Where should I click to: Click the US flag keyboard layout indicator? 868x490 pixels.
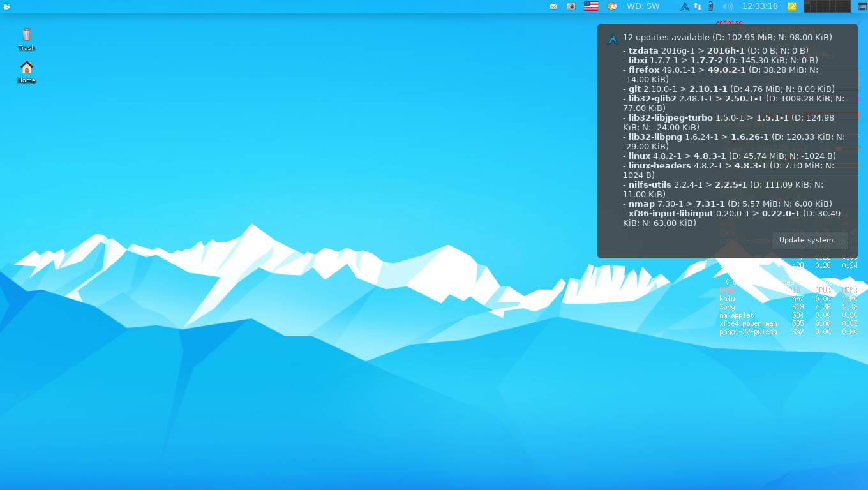591,6
